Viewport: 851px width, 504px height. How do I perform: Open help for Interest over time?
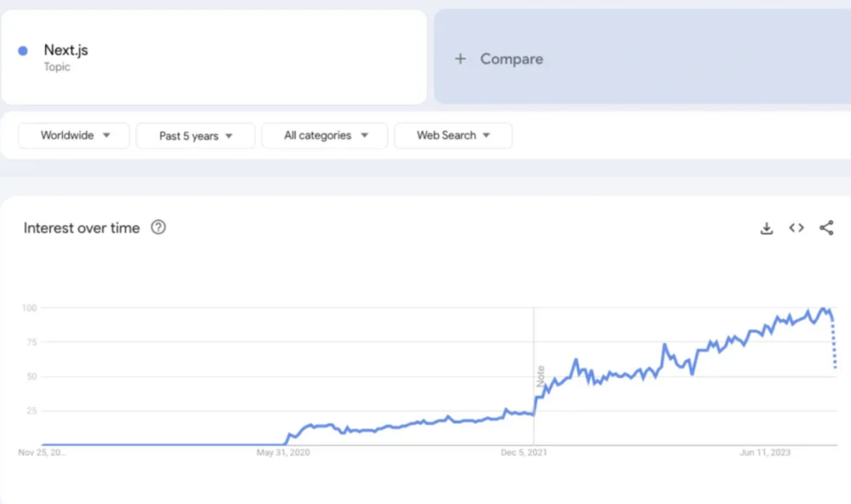[159, 228]
